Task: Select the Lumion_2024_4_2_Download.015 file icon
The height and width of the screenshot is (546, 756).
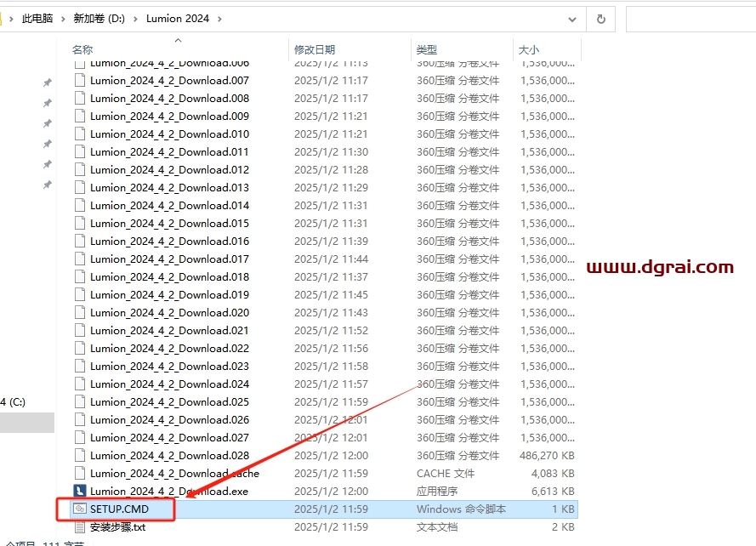Action: [x=80, y=223]
